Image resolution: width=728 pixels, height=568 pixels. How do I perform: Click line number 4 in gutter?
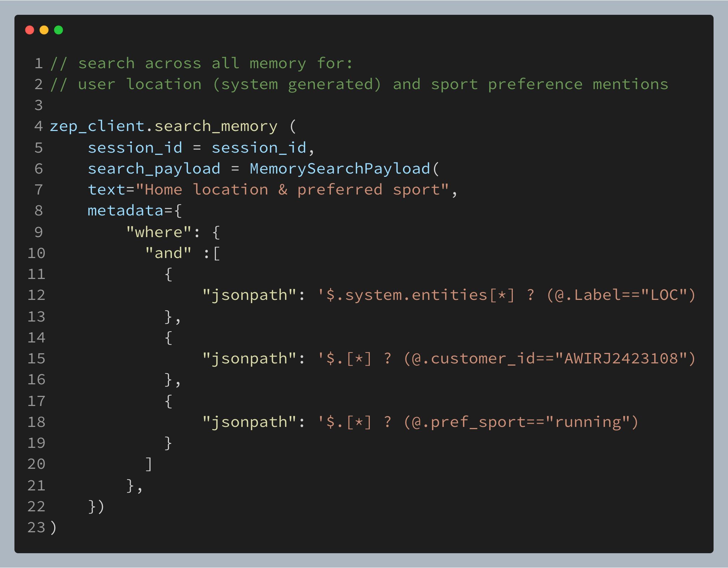click(x=38, y=126)
